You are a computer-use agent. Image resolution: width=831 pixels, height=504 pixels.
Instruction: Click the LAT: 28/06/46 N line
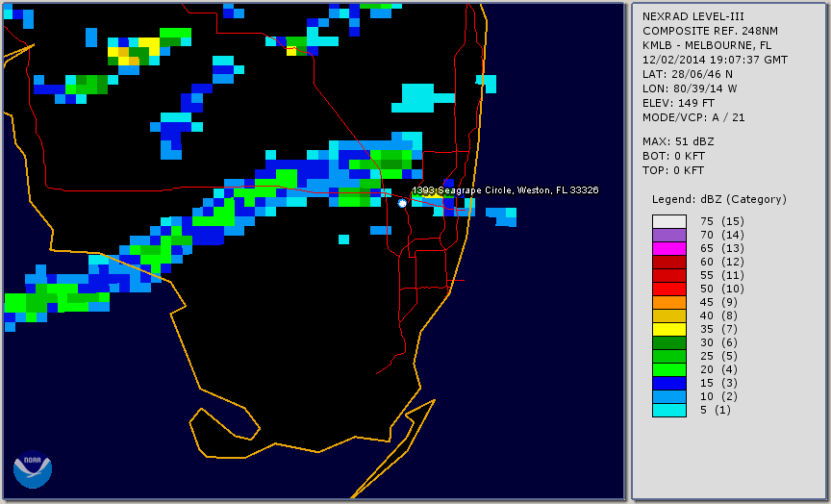pyautogui.click(x=688, y=74)
